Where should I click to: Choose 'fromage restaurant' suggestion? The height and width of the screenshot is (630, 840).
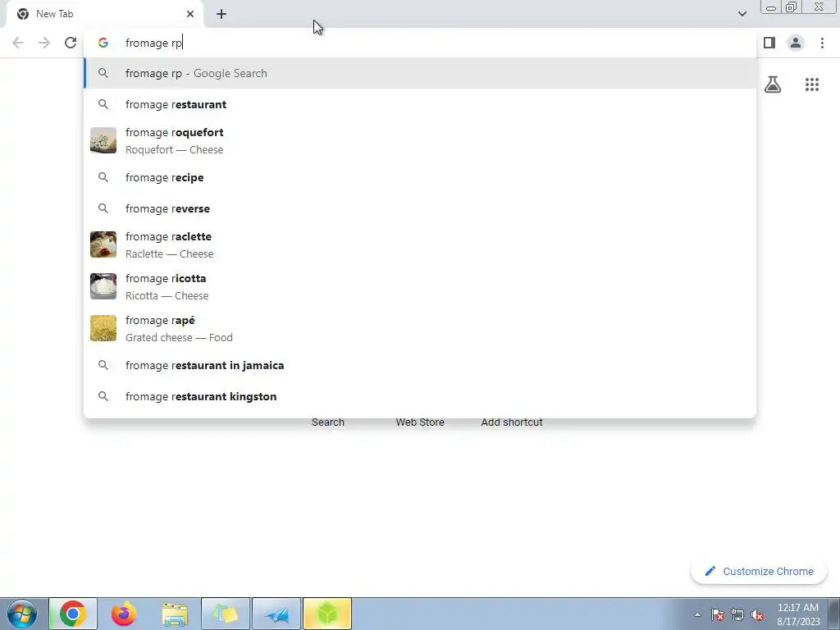tap(420, 104)
